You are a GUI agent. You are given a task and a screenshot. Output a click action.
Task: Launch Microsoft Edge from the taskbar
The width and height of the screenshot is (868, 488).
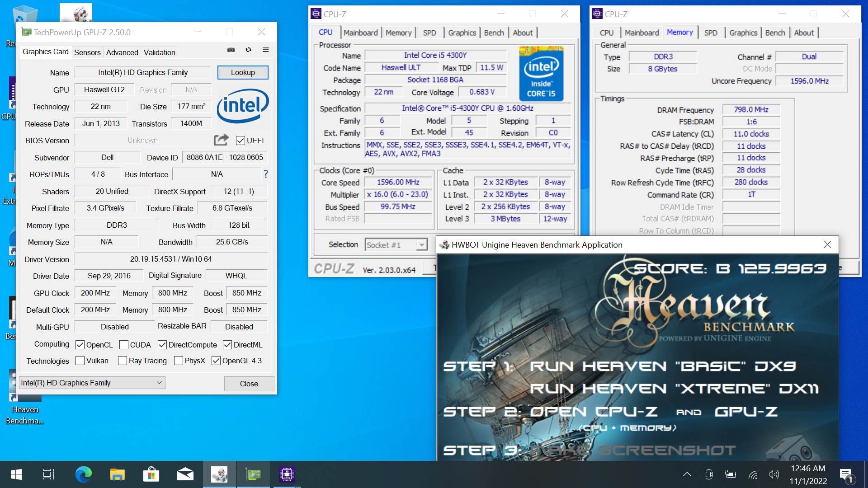click(83, 474)
